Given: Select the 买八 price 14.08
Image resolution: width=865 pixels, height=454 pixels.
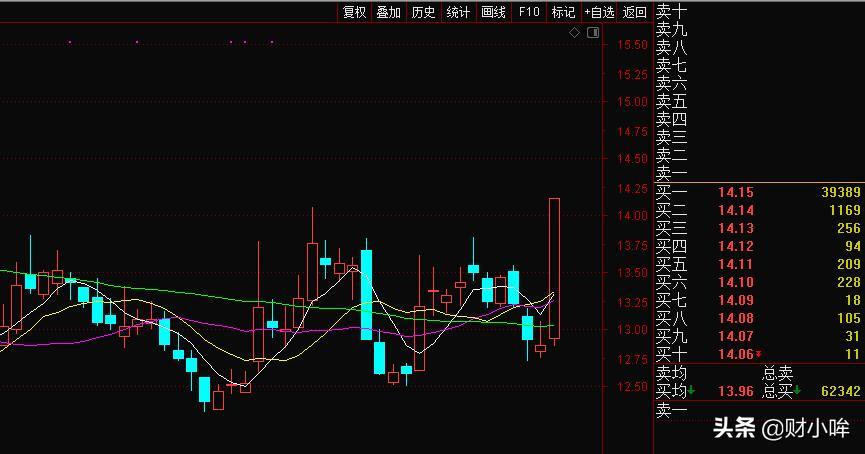Looking at the screenshot, I should point(735,318).
